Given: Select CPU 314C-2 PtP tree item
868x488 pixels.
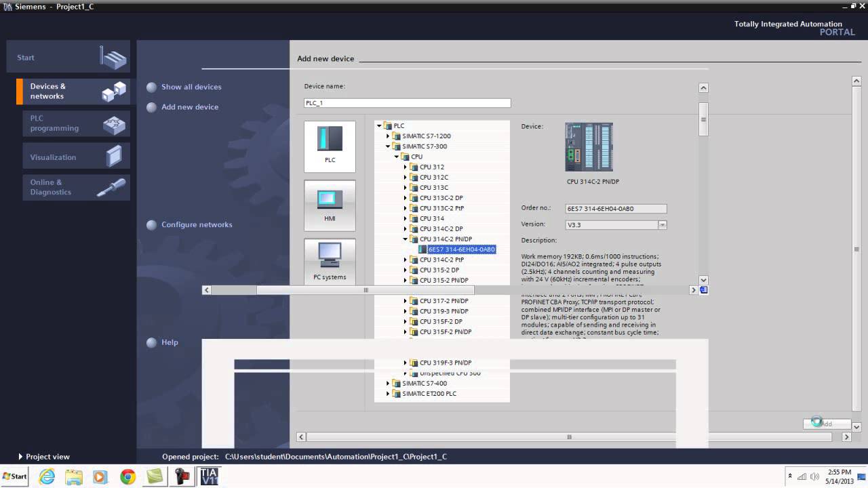Looking at the screenshot, I should tap(442, 260).
